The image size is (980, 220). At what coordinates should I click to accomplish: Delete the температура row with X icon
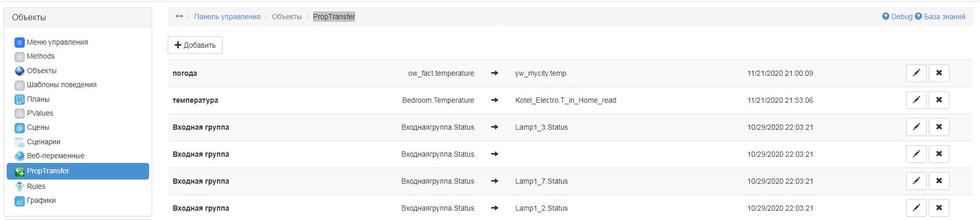pyautogui.click(x=939, y=100)
